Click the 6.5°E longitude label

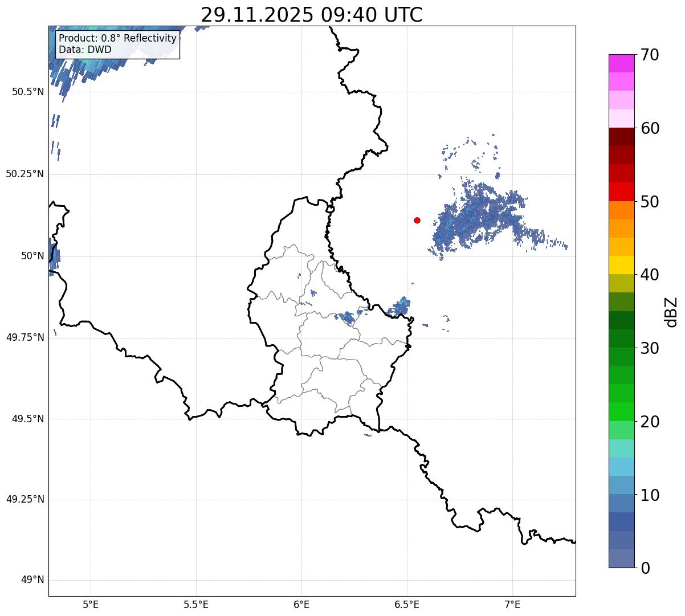(x=407, y=605)
